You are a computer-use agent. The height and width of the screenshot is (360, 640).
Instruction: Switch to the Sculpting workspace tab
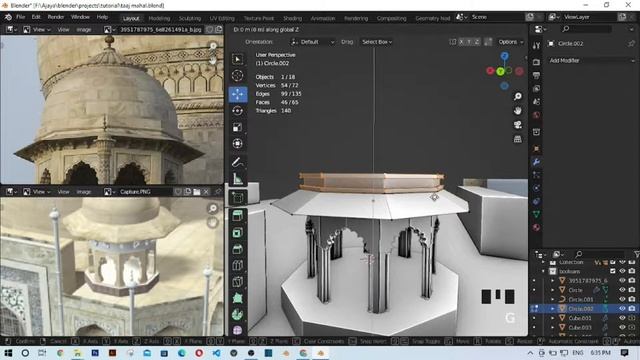(190, 18)
